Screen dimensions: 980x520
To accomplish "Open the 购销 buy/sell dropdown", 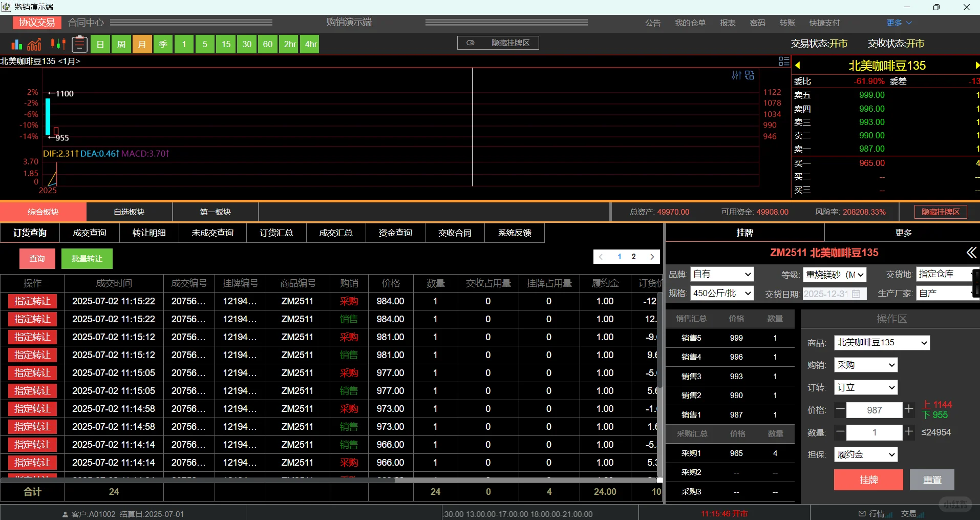I will pos(866,365).
